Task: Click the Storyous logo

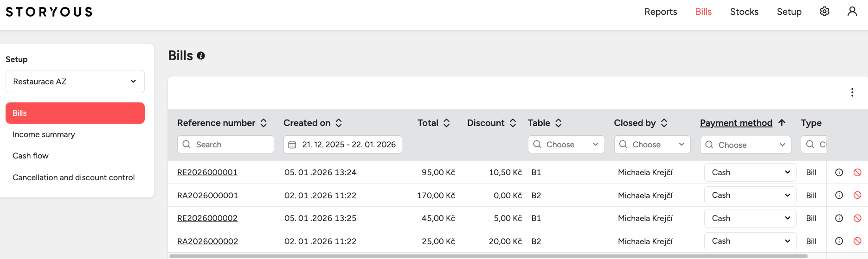Action: pos(49,12)
